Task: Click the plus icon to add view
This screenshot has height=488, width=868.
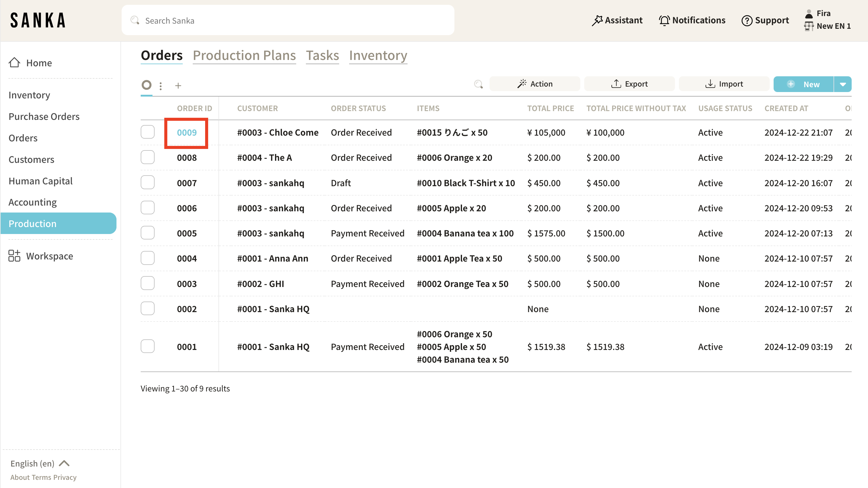Action: (178, 86)
